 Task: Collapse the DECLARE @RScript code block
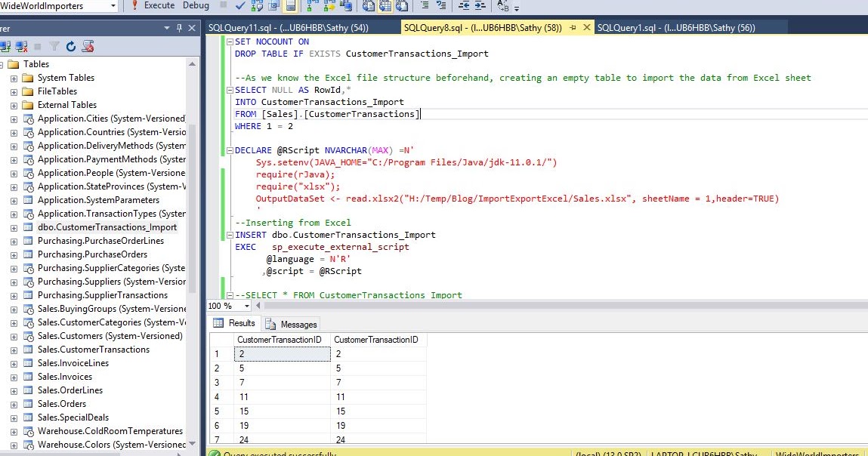point(230,150)
